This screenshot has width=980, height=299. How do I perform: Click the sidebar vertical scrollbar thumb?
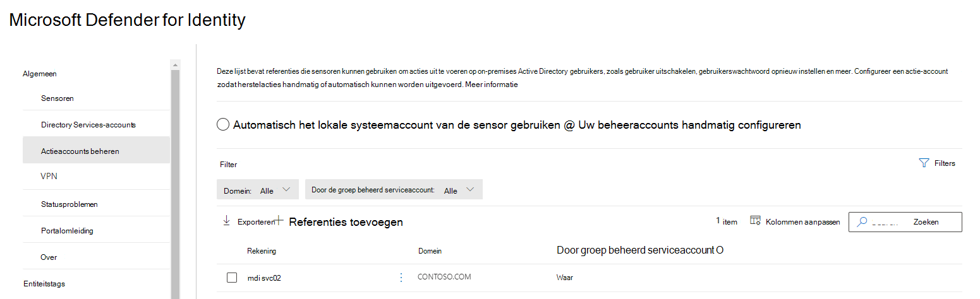(175, 183)
